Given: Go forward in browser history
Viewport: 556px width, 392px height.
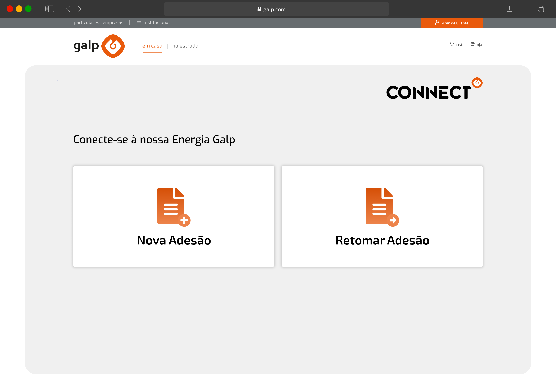Looking at the screenshot, I should coord(79,9).
